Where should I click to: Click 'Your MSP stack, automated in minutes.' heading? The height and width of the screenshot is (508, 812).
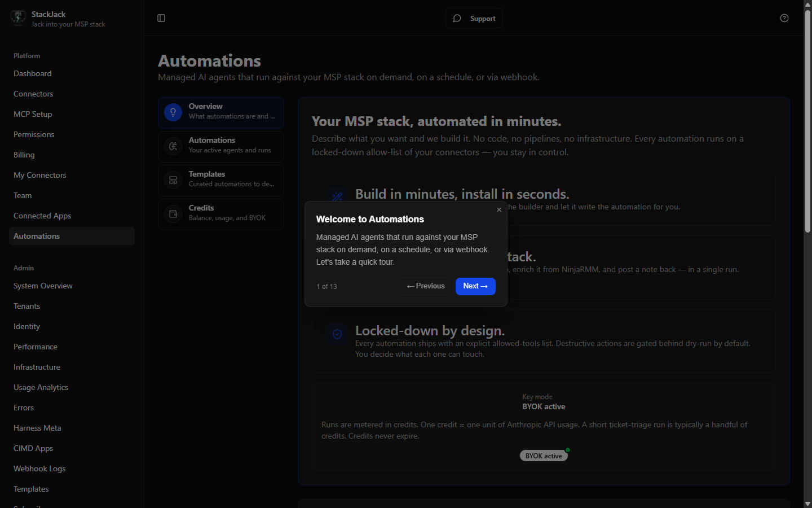[x=436, y=121]
